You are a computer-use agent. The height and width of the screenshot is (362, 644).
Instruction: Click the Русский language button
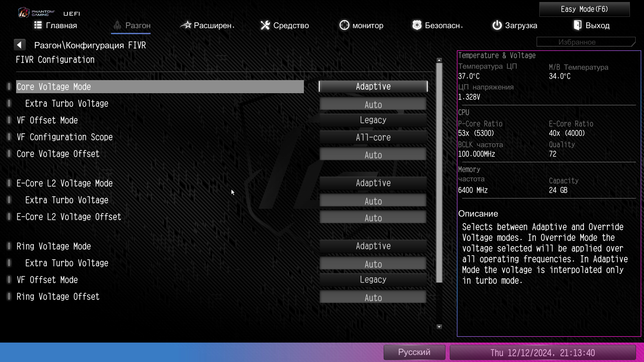[x=414, y=352]
